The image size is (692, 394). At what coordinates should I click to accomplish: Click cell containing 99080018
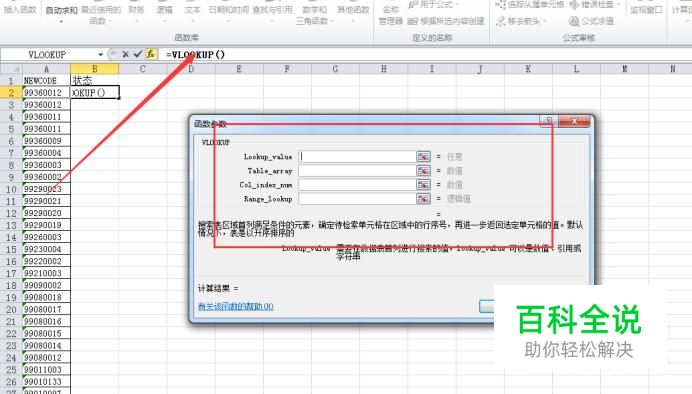(x=46, y=297)
